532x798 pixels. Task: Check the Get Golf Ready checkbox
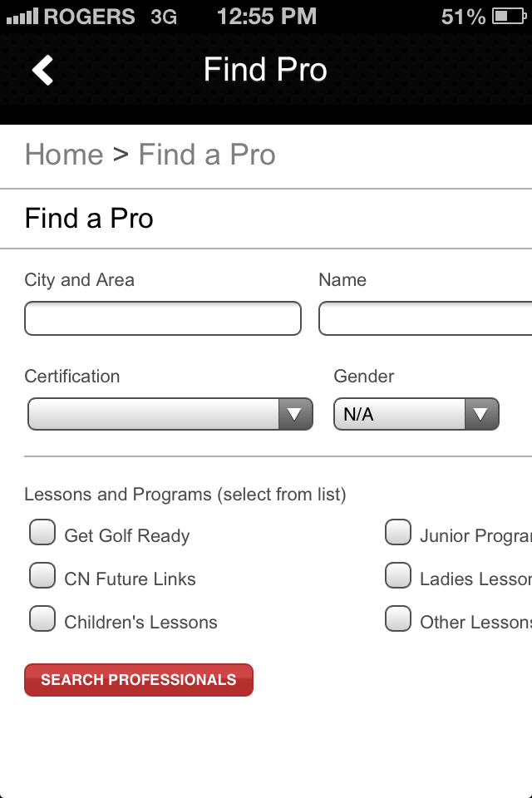click(x=42, y=533)
